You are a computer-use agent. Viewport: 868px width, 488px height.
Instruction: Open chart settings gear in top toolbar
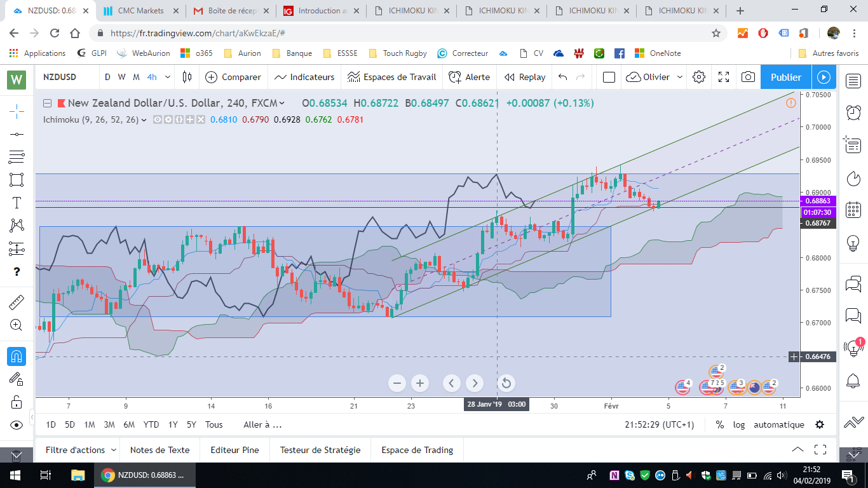(x=699, y=77)
